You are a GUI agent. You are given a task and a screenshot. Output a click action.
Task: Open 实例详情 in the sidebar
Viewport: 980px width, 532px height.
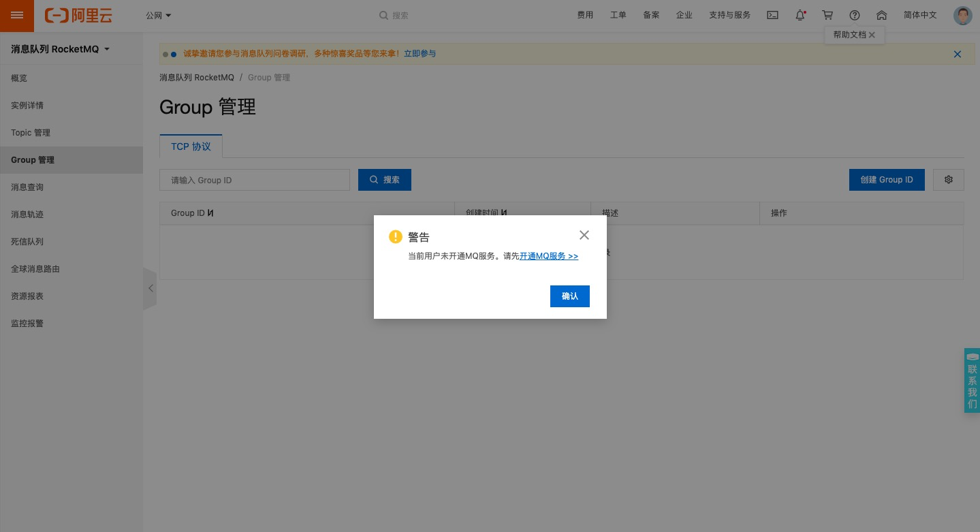tap(72, 106)
